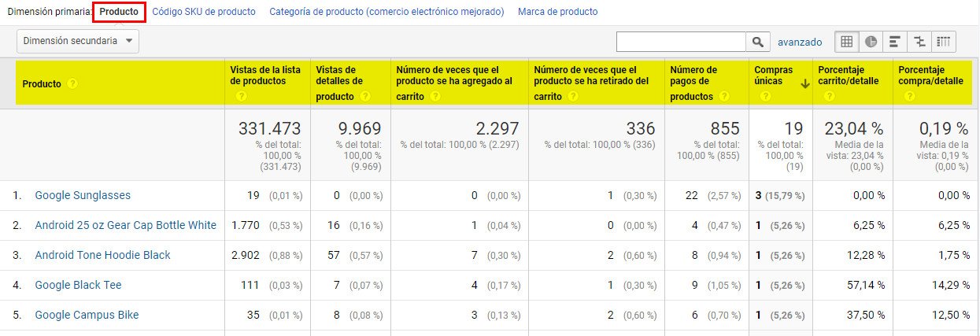Select Marca de producto dimension
Viewport: 980px width, 336px height.
(557, 12)
